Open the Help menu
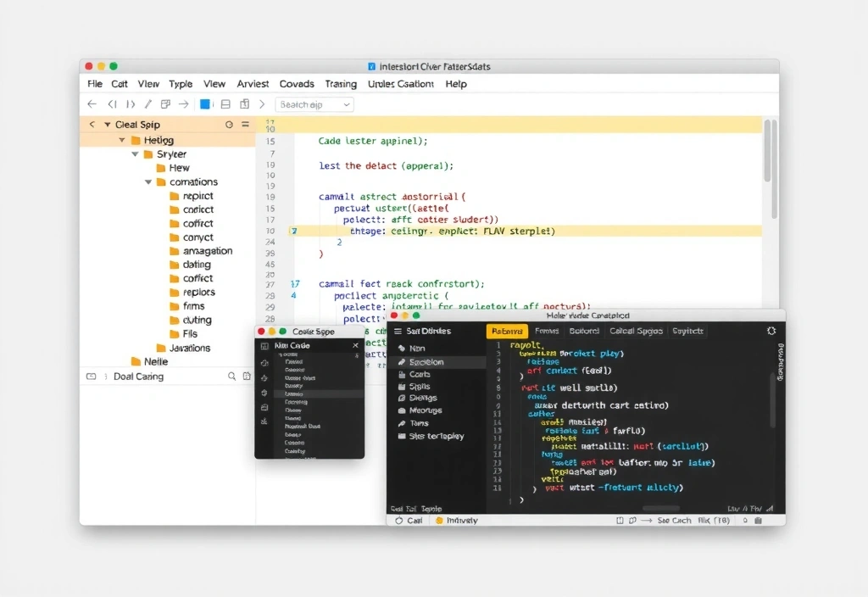The width and height of the screenshot is (868, 597). pyautogui.click(x=455, y=84)
